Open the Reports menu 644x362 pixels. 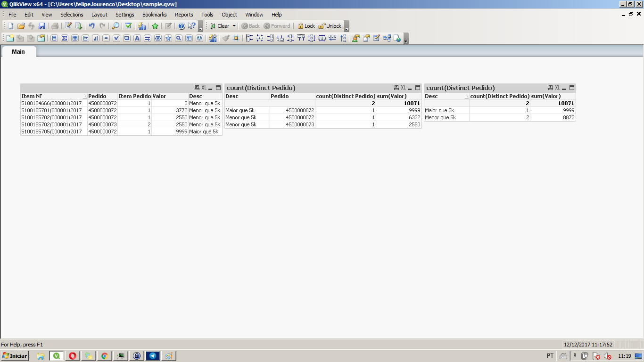point(184,15)
